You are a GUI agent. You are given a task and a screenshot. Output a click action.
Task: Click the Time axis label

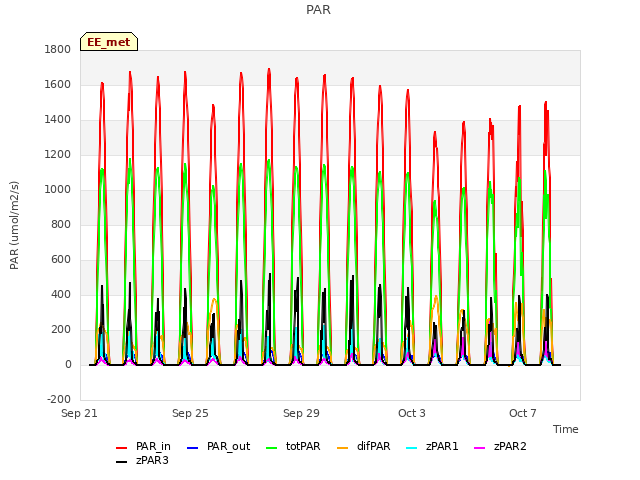pos(566,429)
